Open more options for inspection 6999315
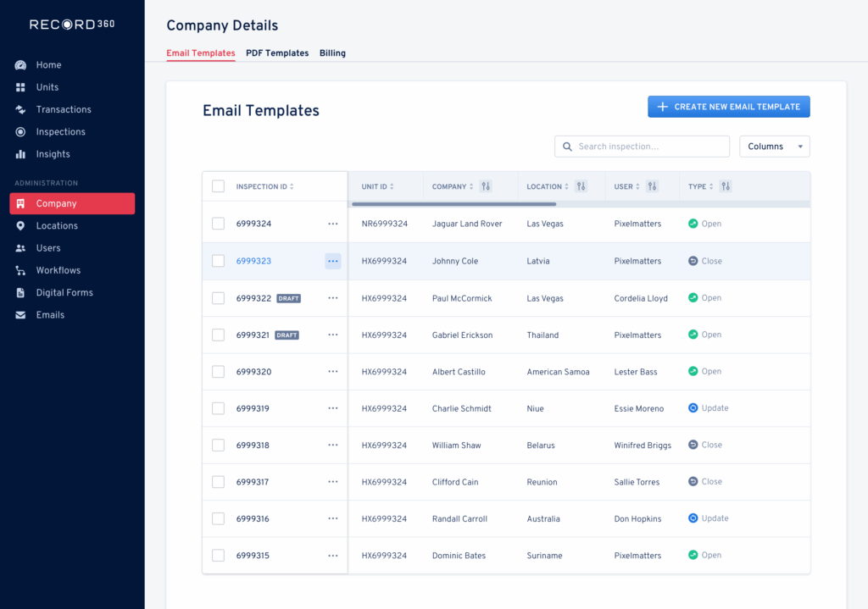The height and width of the screenshot is (609, 868). 332,556
